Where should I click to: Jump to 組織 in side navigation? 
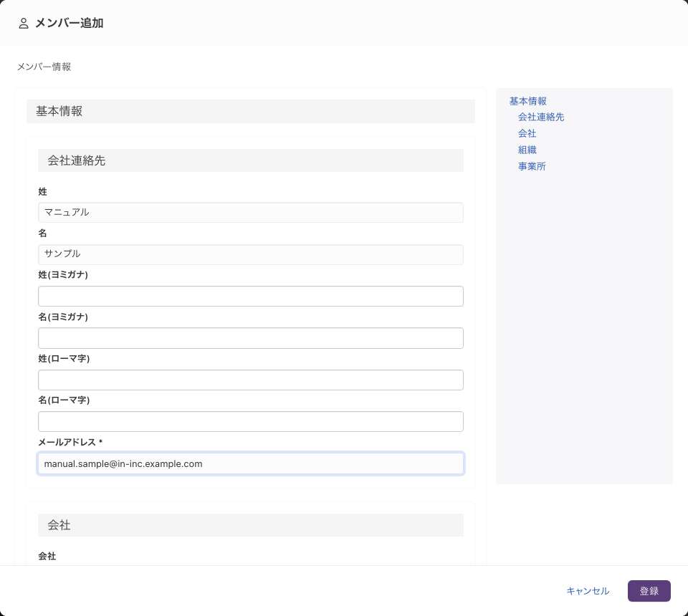point(527,150)
